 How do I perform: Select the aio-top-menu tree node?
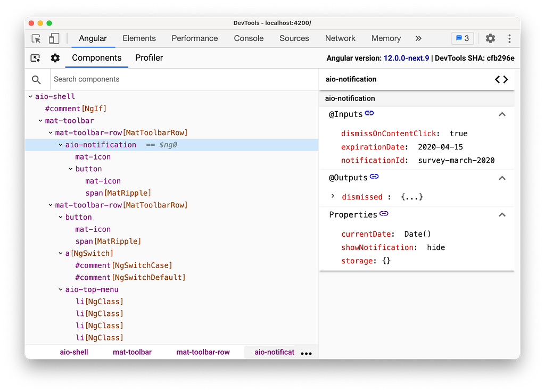tap(92, 289)
